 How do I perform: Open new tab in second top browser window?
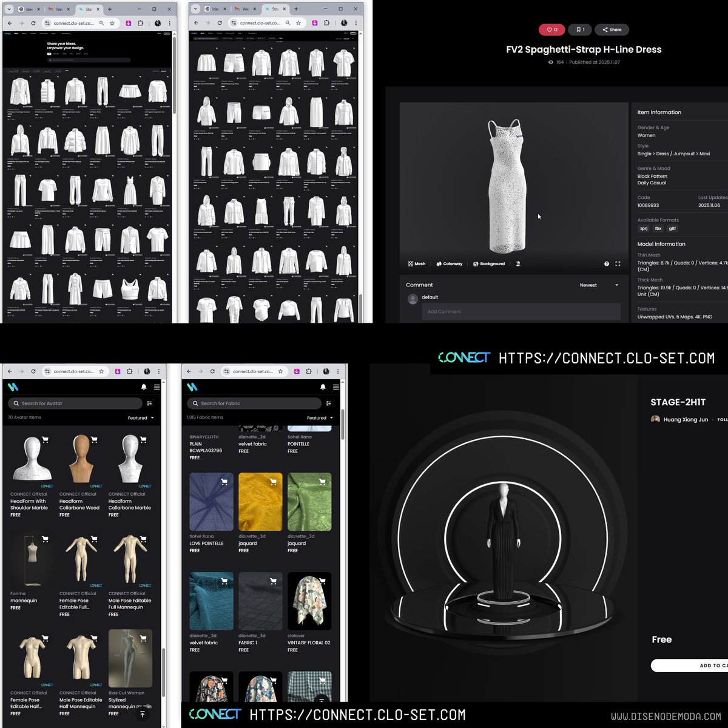click(x=295, y=9)
